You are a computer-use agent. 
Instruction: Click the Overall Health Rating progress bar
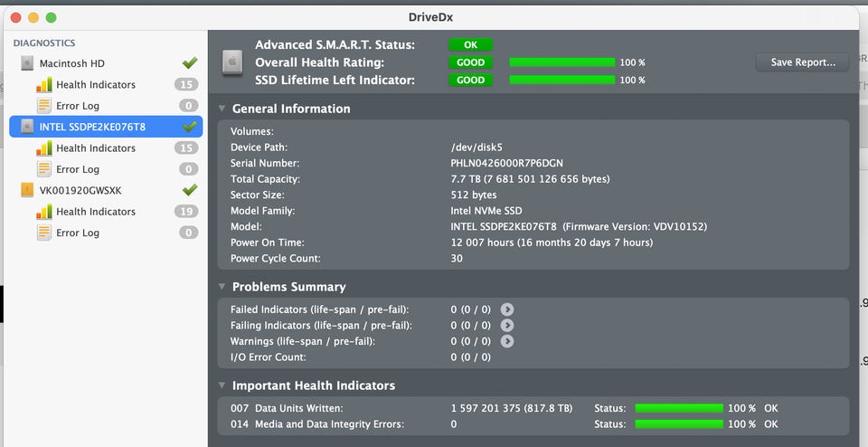pos(561,62)
